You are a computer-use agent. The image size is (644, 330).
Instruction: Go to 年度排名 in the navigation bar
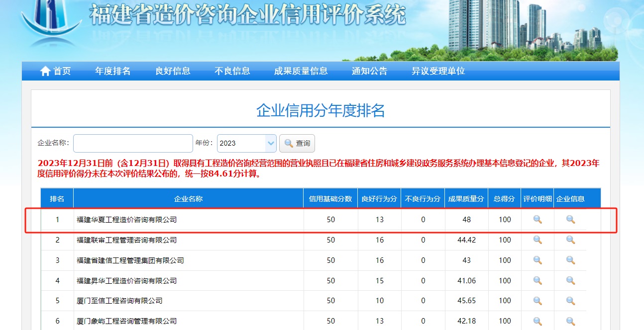click(112, 71)
